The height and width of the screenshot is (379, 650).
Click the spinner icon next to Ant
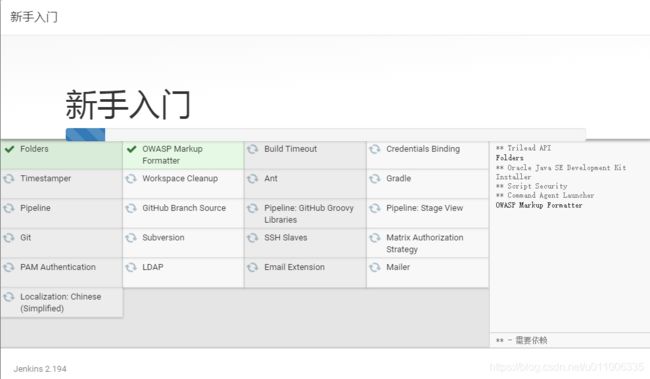point(252,179)
